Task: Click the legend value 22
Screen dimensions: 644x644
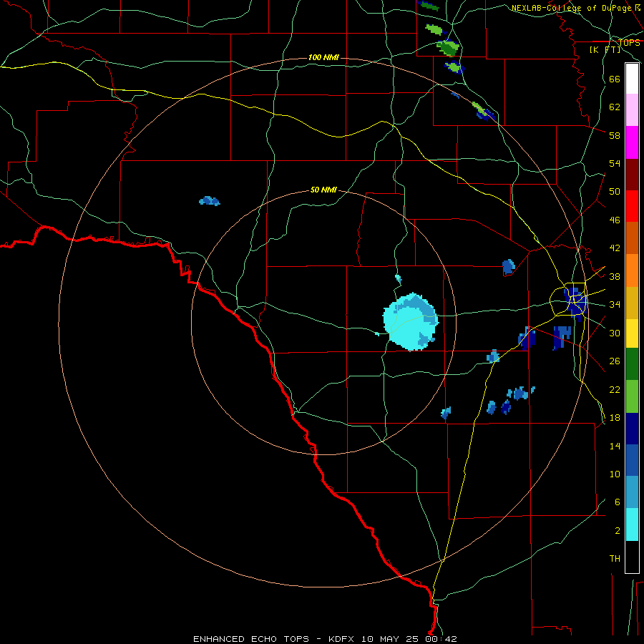Action: click(x=615, y=390)
